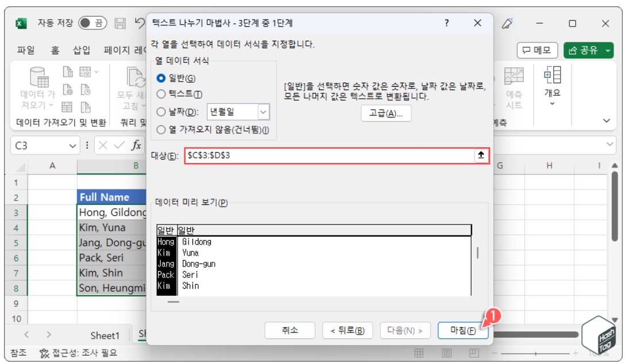Switch to Normal view icon in status bar
The width and height of the screenshot is (625, 364).
419,353
